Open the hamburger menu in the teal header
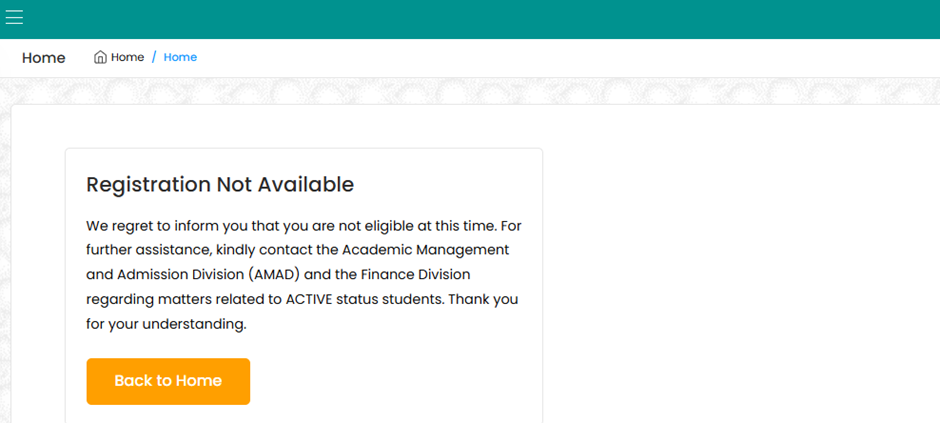This screenshot has width=940, height=423. pos(14,17)
